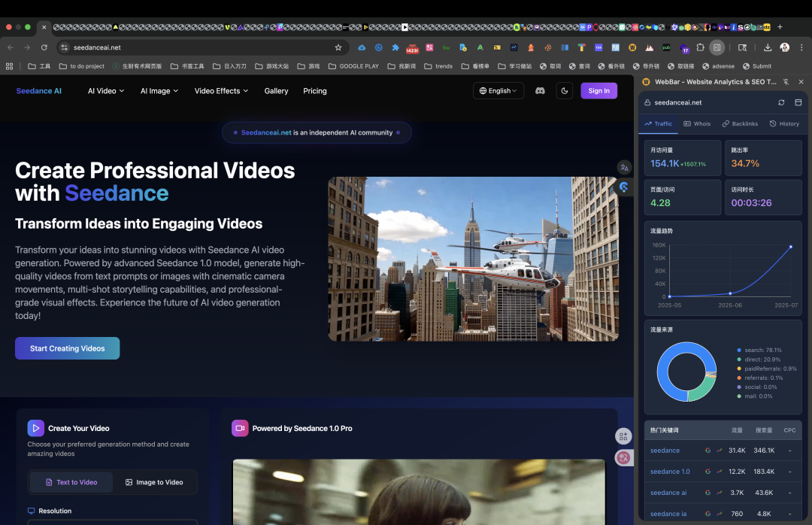Image resolution: width=812 pixels, height=525 pixels.
Task: Click the pink floating translate icon
Action: point(623,457)
